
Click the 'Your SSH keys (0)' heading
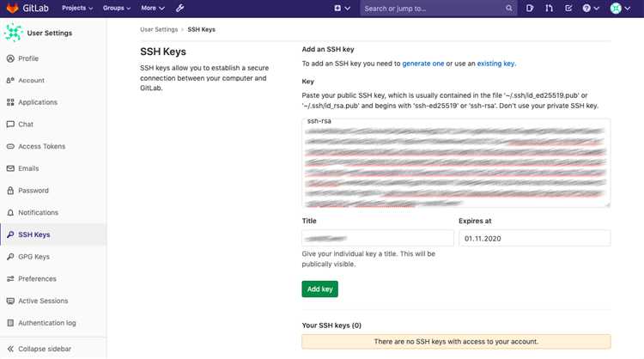click(331, 326)
